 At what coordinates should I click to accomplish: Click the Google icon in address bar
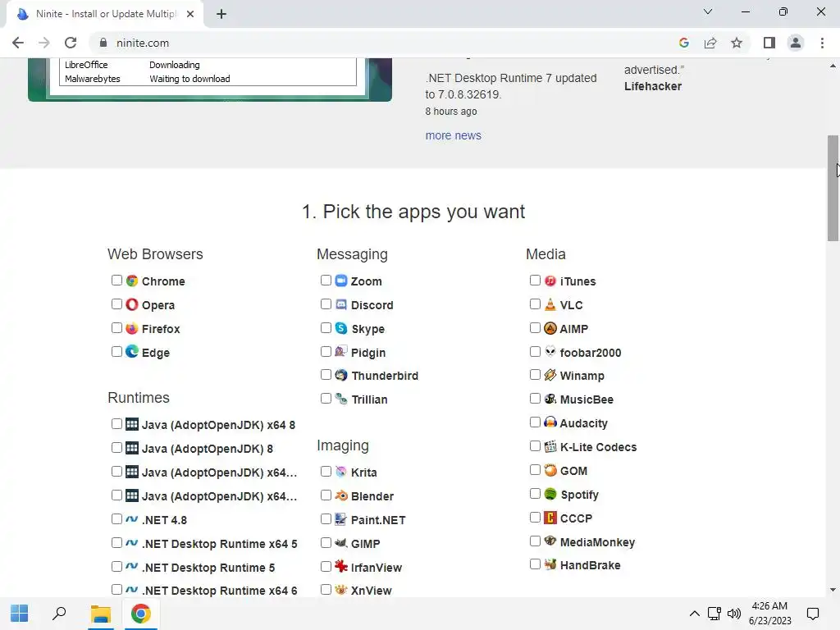point(683,43)
